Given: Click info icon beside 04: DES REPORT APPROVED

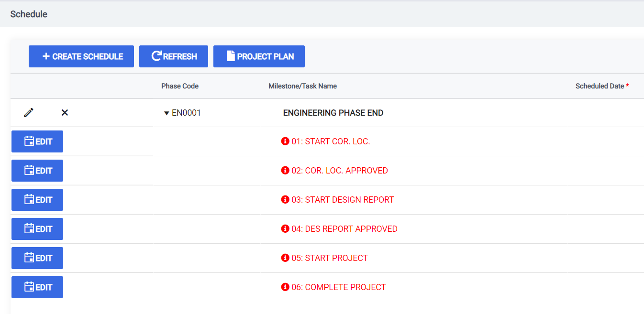Looking at the screenshot, I should 285,229.
